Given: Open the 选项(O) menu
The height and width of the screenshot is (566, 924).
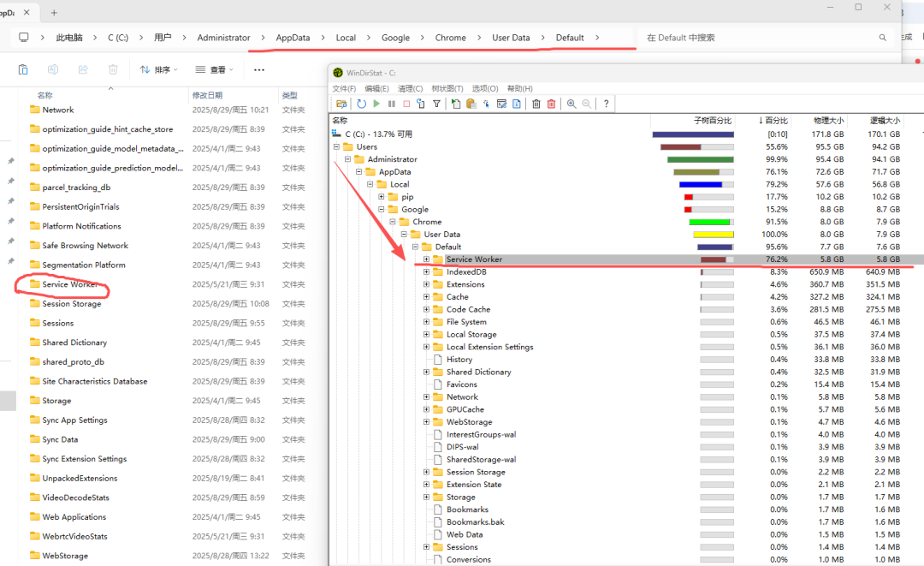Looking at the screenshot, I should 485,88.
